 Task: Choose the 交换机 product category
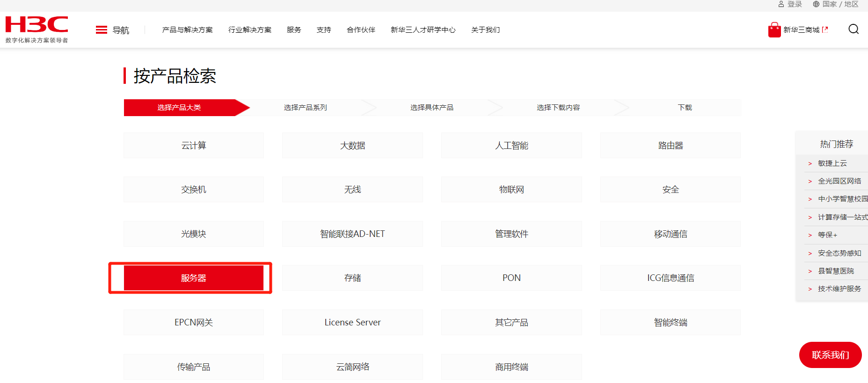tap(194, 190)
